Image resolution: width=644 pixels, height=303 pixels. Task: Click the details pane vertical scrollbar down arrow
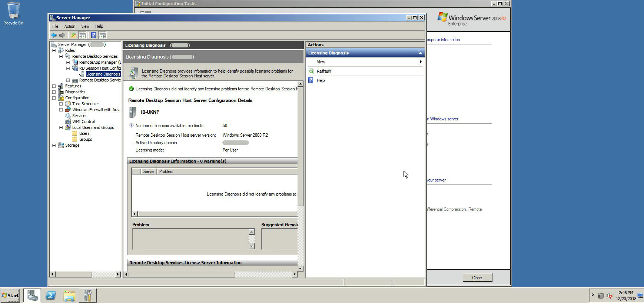(301, 269)
